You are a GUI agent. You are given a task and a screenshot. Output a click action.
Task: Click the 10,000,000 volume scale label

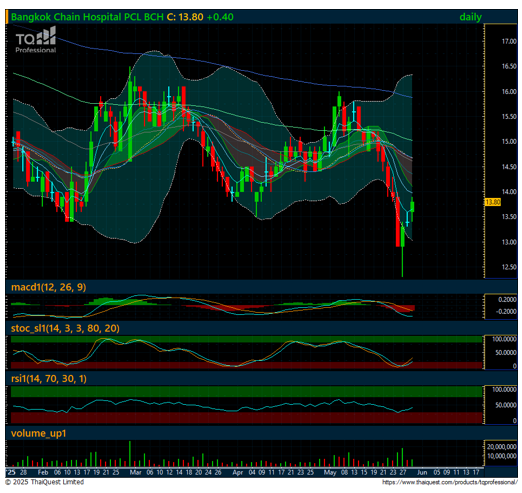click(502, 456)
